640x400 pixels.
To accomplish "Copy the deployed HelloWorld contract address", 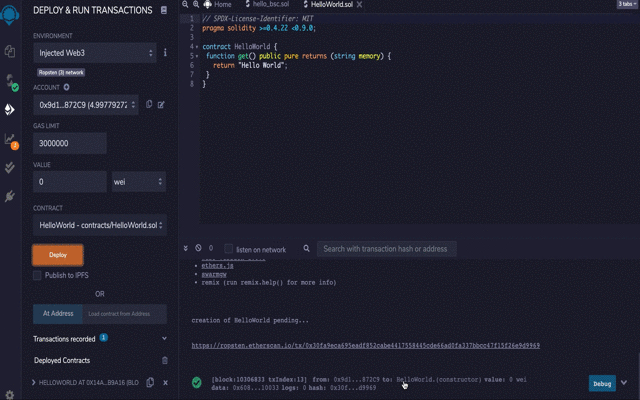I will click(149, 382).
